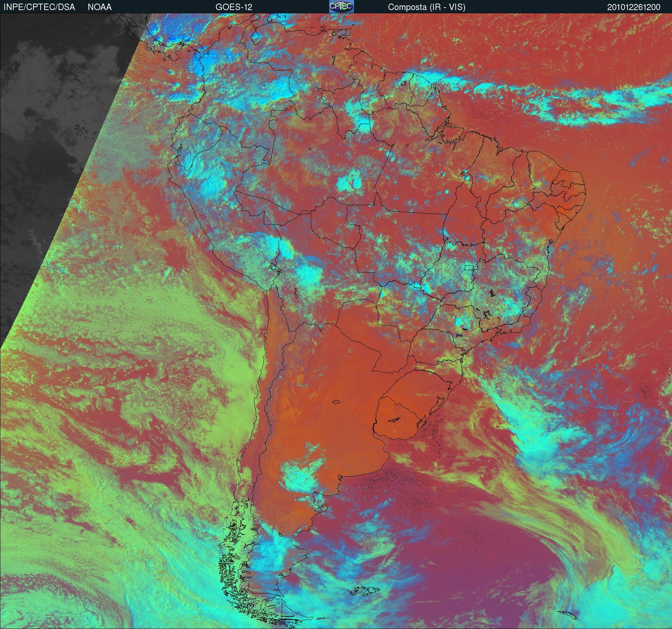Click the INPE/CPTEC/DSA header text

pos(39,7)
